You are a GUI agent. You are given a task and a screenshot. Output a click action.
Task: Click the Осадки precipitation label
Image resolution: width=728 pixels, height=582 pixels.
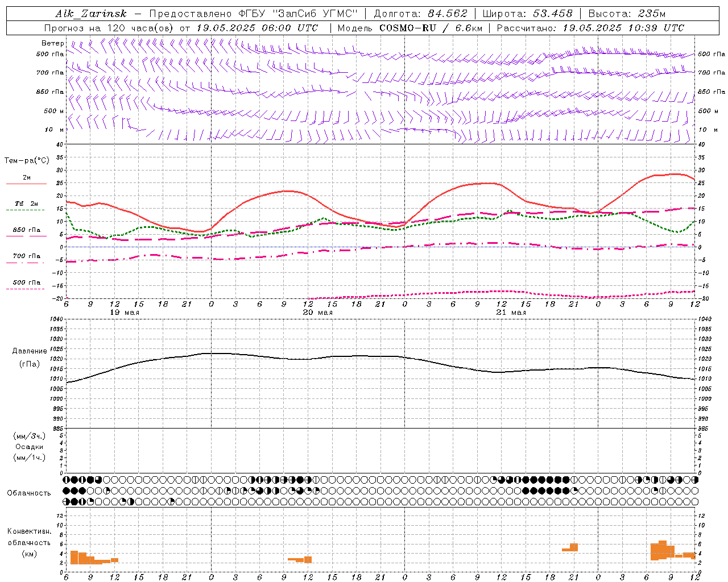click(30, 447)
